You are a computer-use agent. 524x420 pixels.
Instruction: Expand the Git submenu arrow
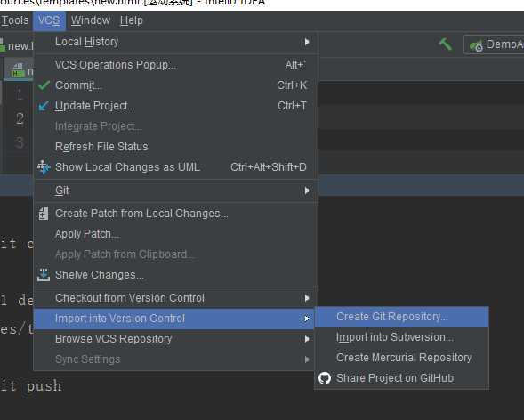307,190
